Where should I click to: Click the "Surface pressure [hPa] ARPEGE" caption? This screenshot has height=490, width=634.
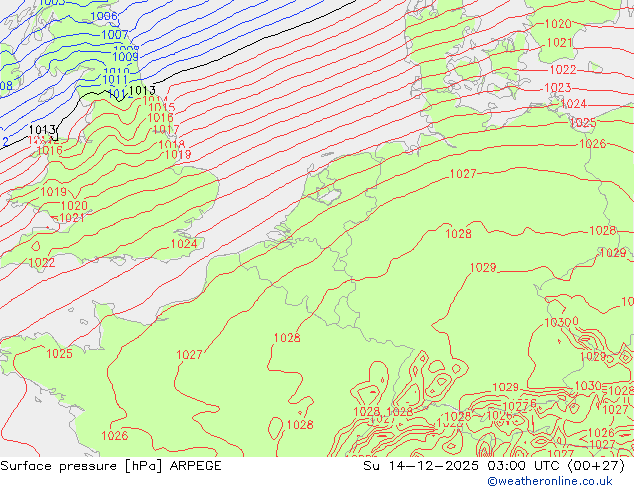[x=111, y=466]
